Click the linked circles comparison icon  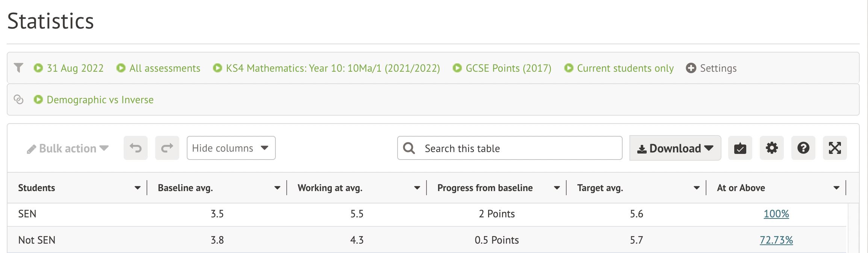click(18, 99)
